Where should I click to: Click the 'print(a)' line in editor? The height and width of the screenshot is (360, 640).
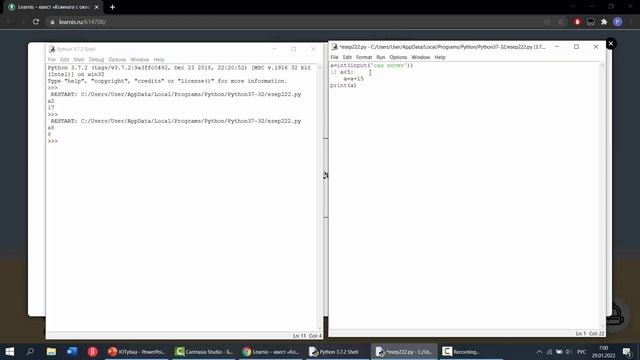click(343, 85)
